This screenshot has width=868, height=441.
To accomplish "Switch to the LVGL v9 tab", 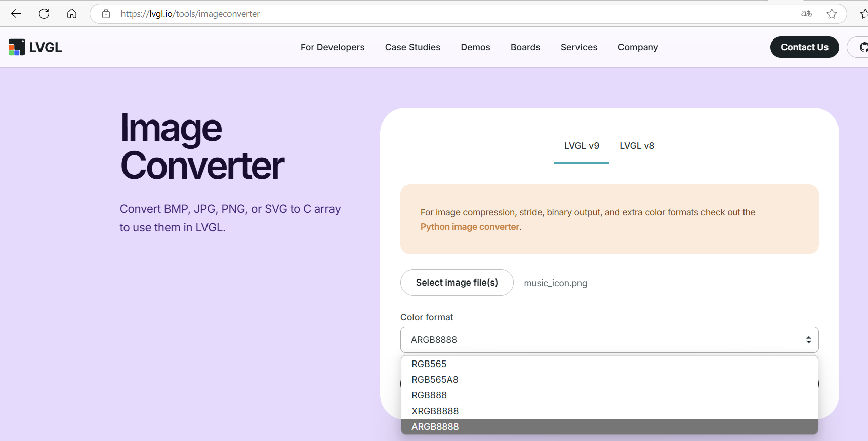I will coord(582,146).
